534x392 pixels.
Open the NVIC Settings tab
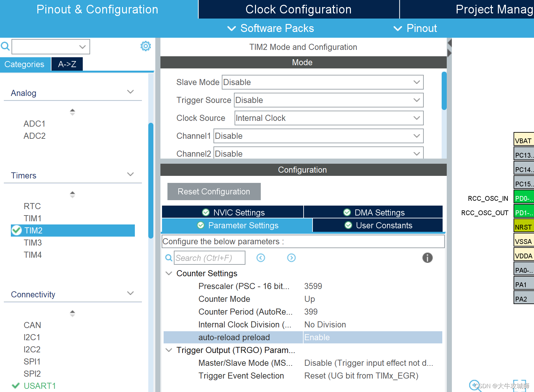click(x=233, y=212)
